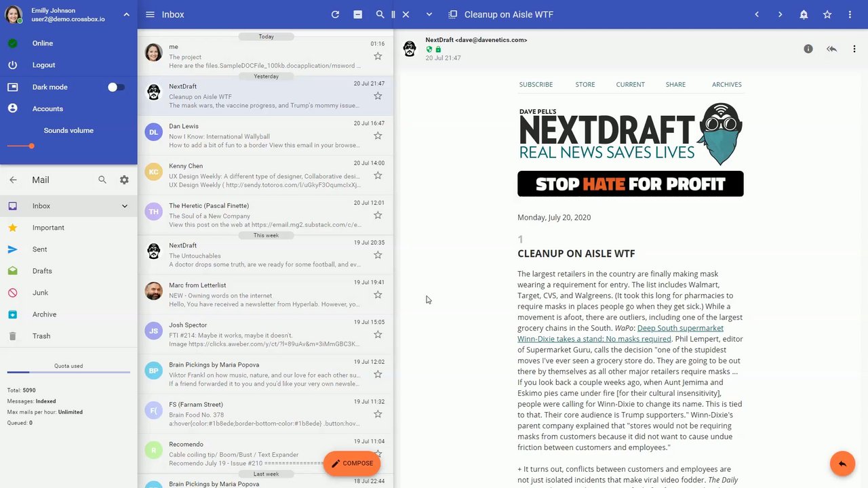
Task: Close the open email with X icon
Action: point(406,14)
